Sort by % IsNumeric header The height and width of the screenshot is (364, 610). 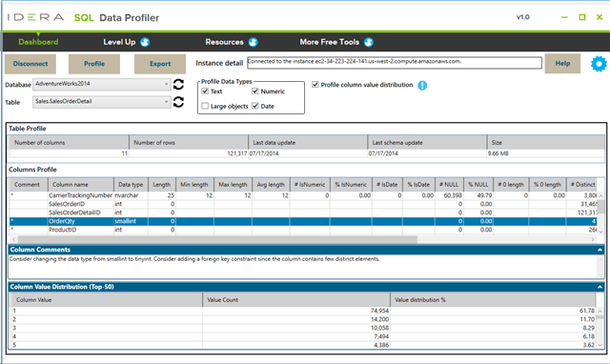pos(351,184)
